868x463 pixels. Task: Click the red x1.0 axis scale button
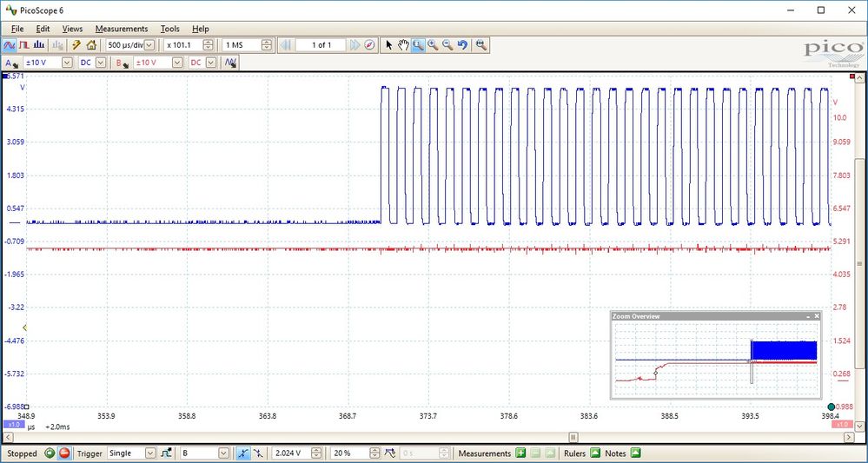click(x=842, y=424)
